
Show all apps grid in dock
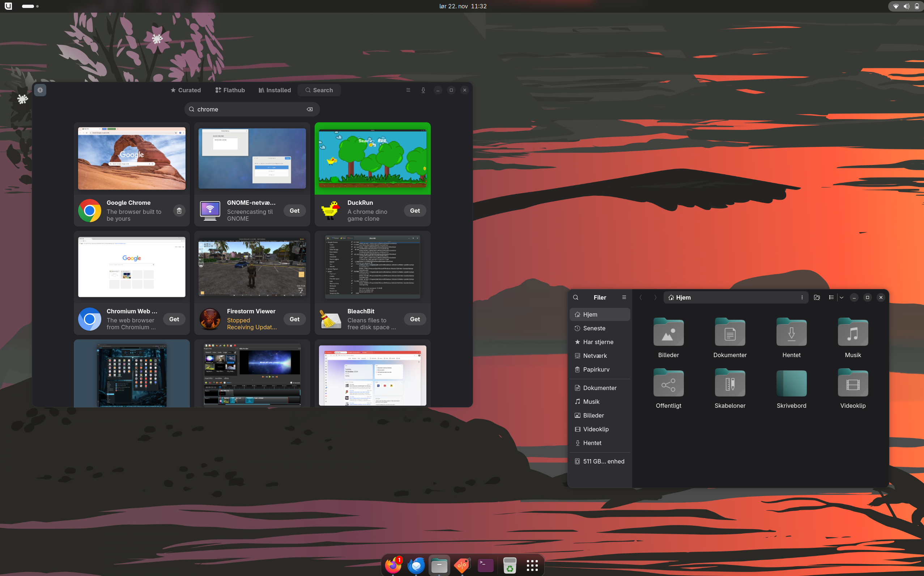pyautogui.click(x=532, y=566)
